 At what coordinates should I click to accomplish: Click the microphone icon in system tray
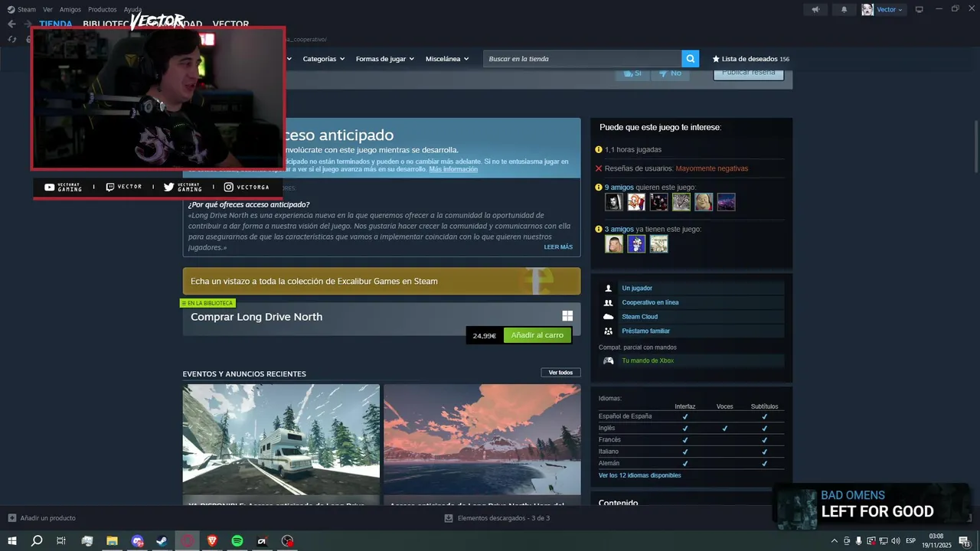pyautogui.click(x=858, y=541)
